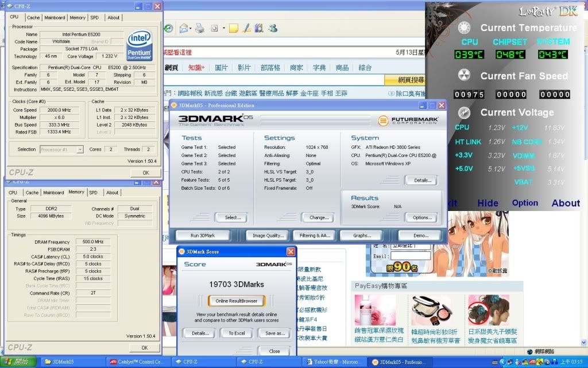The height and width of the screenshot is (368, 588).
Task: Click Run 3DMark button
Action: pyautogui.click(x=203, y=235)
